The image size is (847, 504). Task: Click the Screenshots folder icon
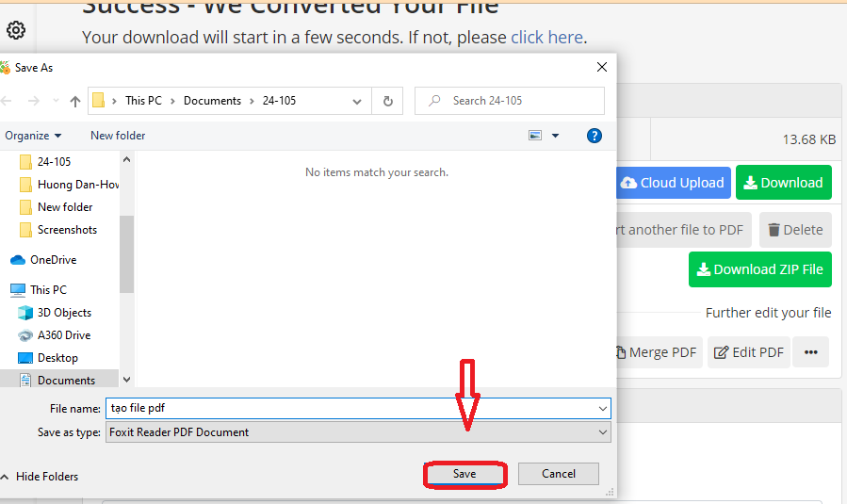click(x=25, y=230)
